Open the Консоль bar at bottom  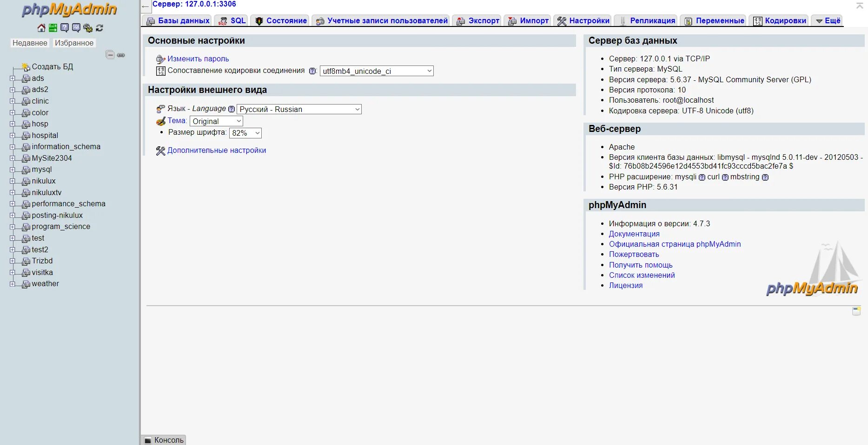coord(164,440)
